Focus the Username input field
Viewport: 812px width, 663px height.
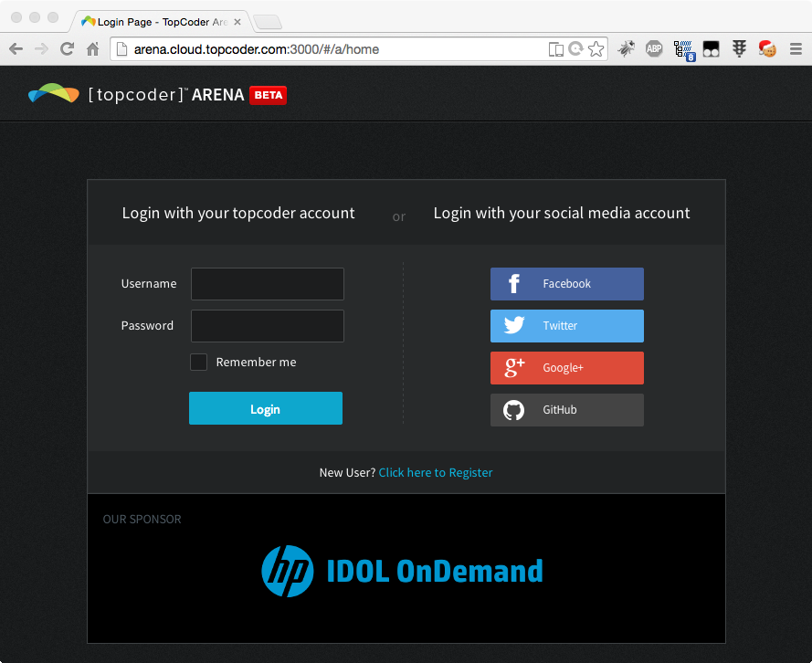point(268,284)
